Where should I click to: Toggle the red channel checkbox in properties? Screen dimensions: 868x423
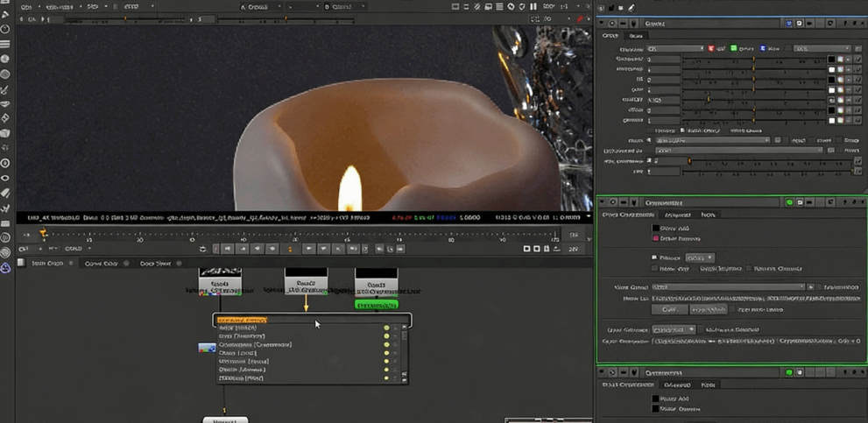coord(711,49)
